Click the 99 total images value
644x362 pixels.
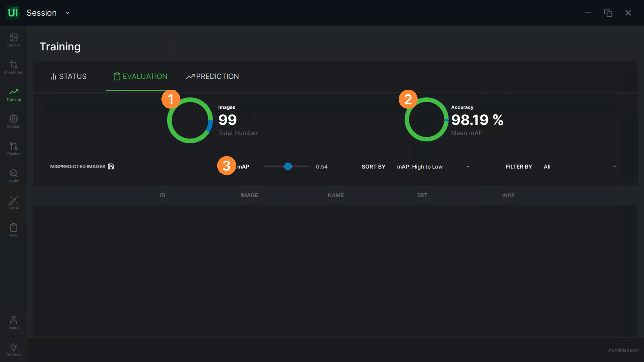pyautogui.click(x=227, y=120)
